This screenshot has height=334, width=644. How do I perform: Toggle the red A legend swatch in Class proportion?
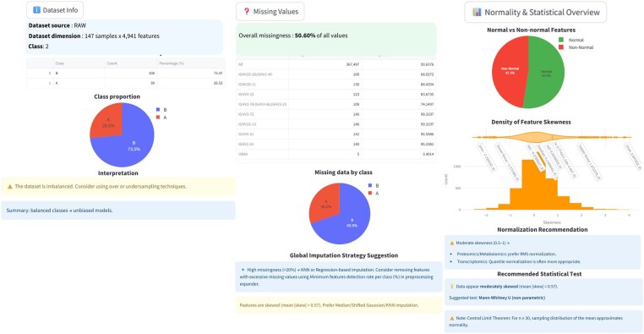tap(158, 118)
